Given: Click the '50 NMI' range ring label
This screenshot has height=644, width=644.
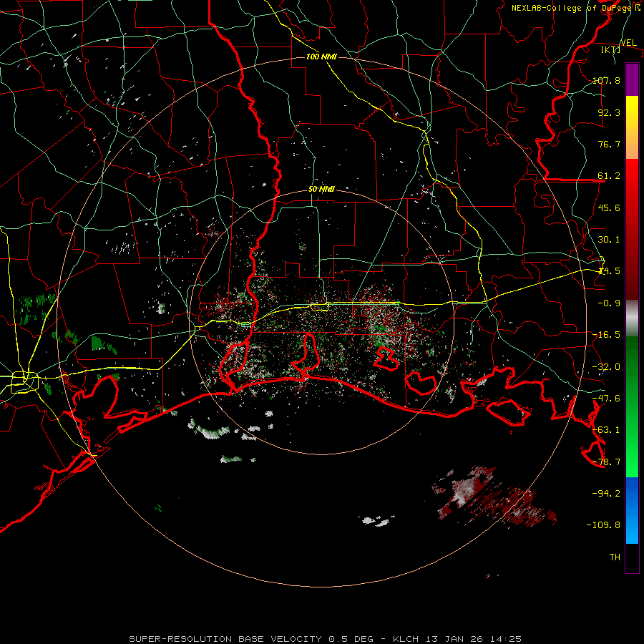Looking at the screenshot, I should pyautogui.click(x=321, y=190).
